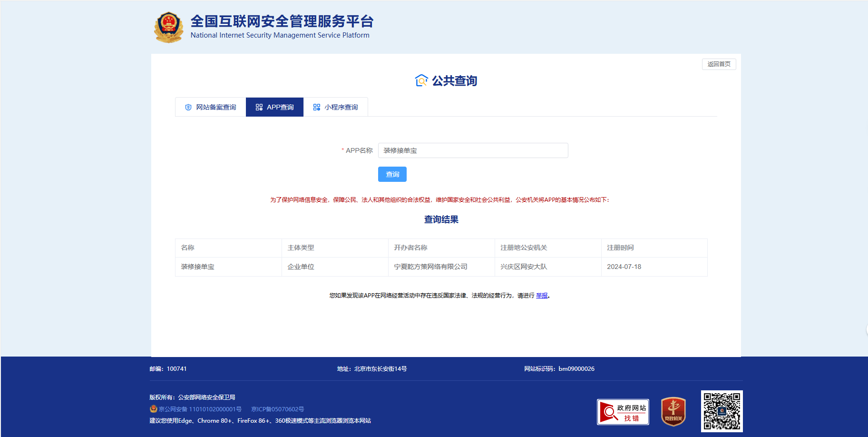Select the APP查询 tab

coord(274,107)
